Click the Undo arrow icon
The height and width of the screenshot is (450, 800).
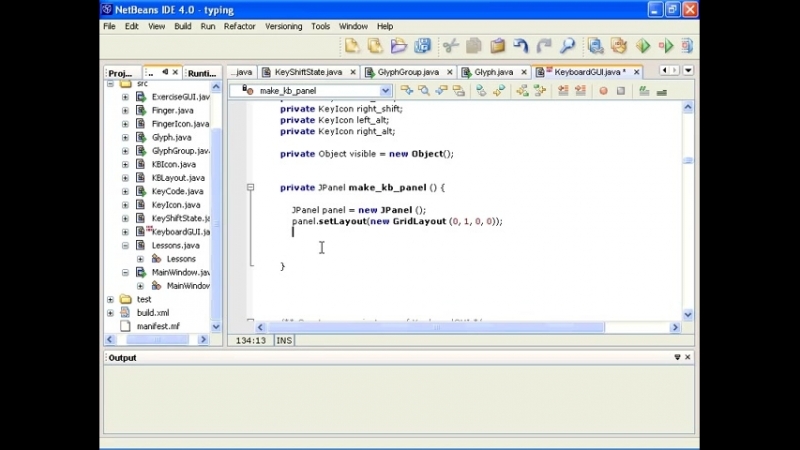coord(521,46)
